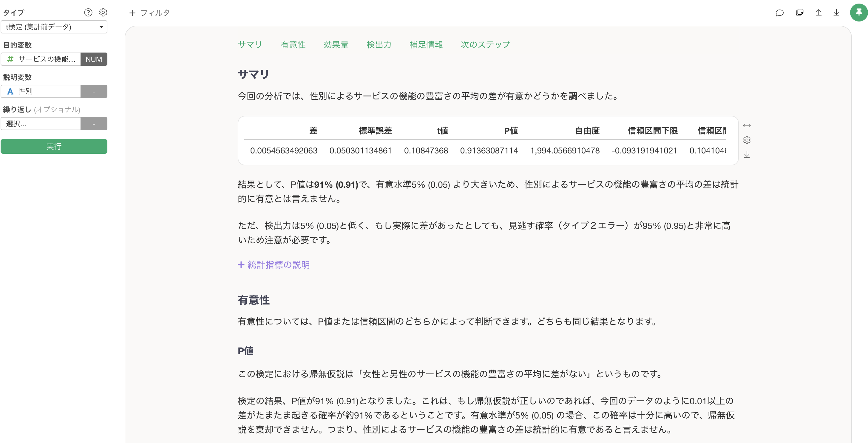Click the plus icon to add フィルタ
868x443 pixels.
132,13
